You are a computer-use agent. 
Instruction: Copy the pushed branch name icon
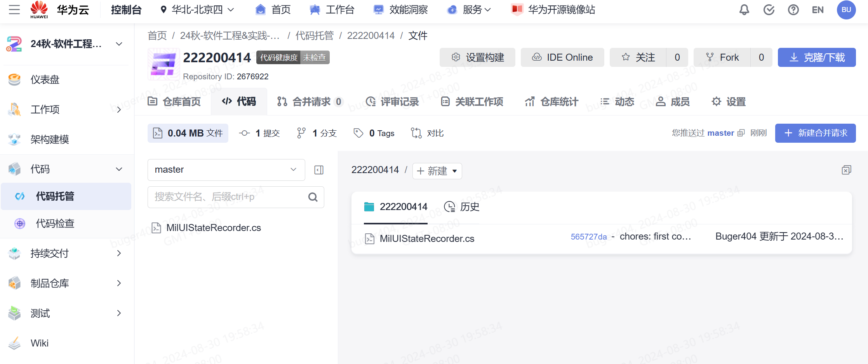tap(741, 133)
